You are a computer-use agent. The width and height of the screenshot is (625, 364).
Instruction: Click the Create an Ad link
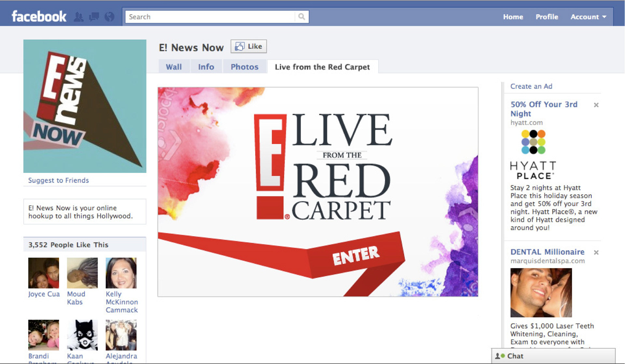pyautogui.click(x=531, y=86)
